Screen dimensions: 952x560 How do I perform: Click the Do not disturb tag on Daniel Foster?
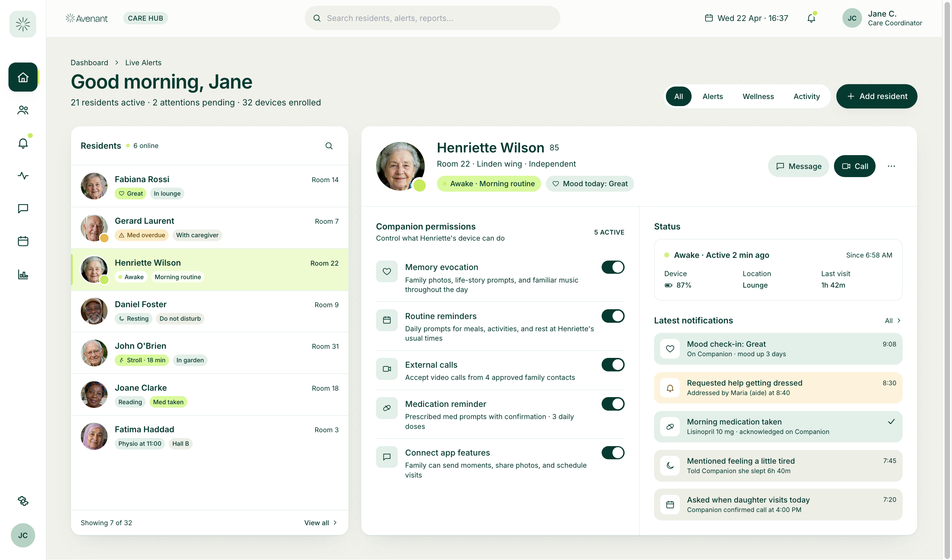180,319
